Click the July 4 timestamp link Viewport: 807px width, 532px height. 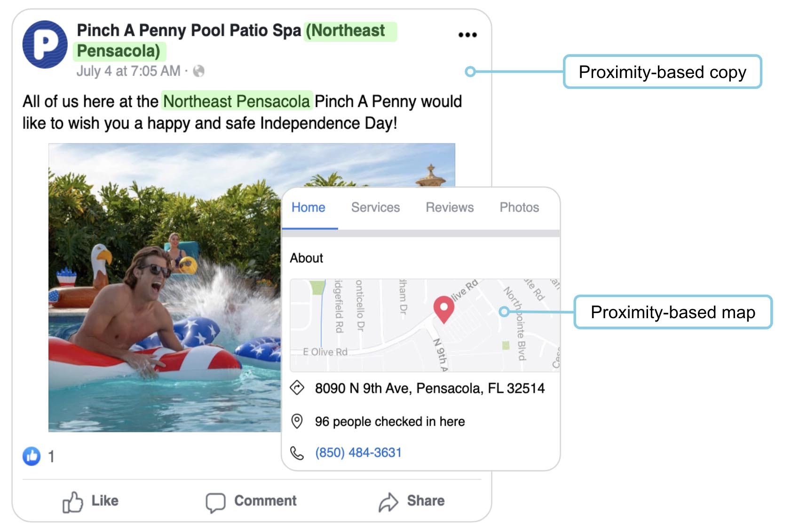point(128,71)
